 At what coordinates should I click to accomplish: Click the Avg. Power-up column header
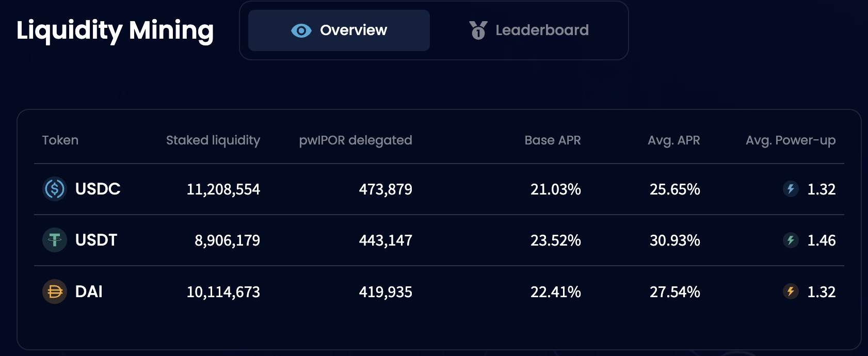pyautogui.click(x=791, y=140)
